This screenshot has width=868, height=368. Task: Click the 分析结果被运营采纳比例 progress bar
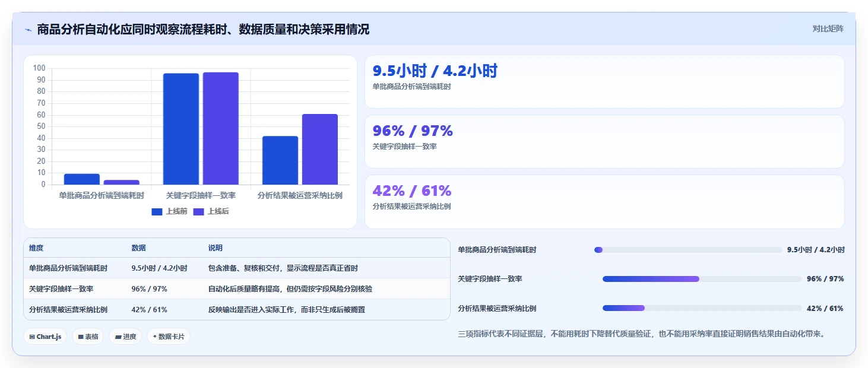[702, 308]
